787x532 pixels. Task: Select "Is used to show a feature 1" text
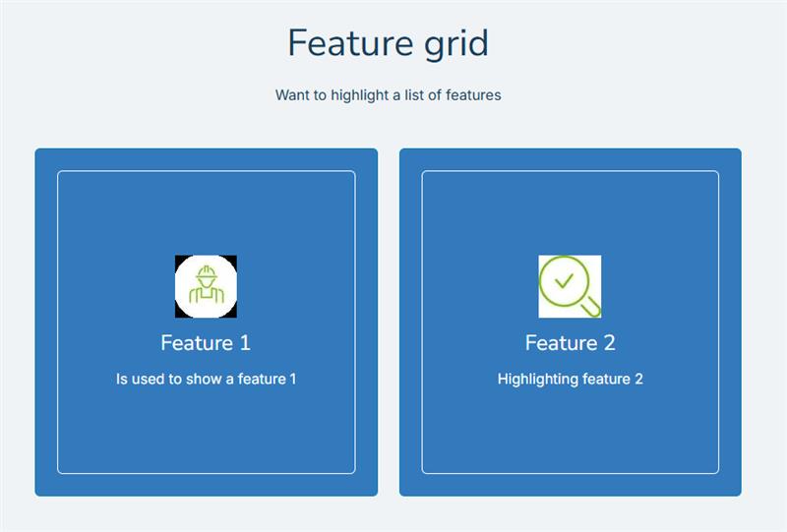pos(206,379)
